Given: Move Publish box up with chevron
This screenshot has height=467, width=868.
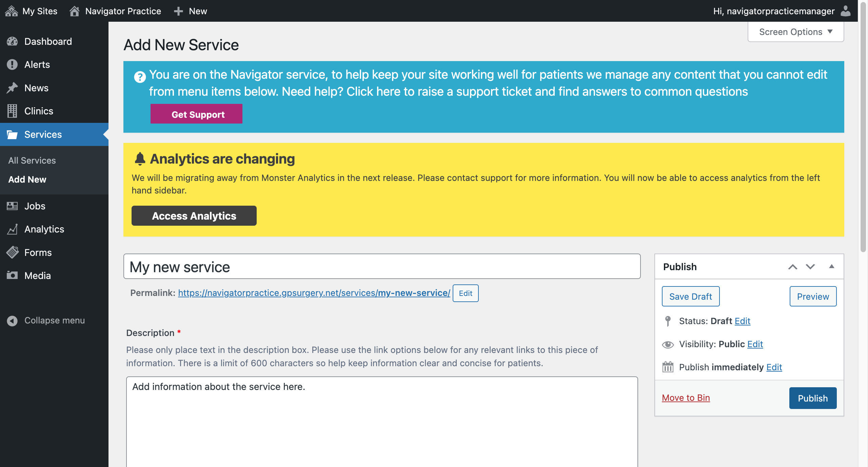Looking at the screenshot, I should [793, 267].
